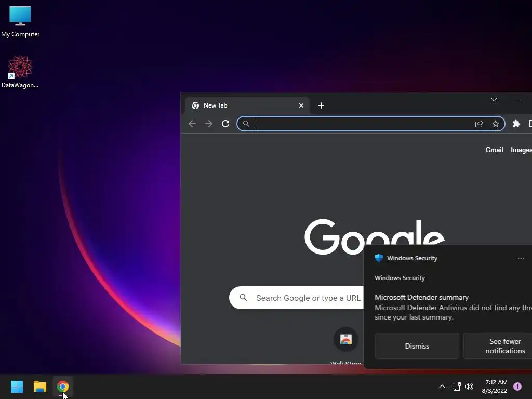Open the clock showing 7:12 AM
The width and height of the screenshot is (532, 399).
tap(495, 387)
